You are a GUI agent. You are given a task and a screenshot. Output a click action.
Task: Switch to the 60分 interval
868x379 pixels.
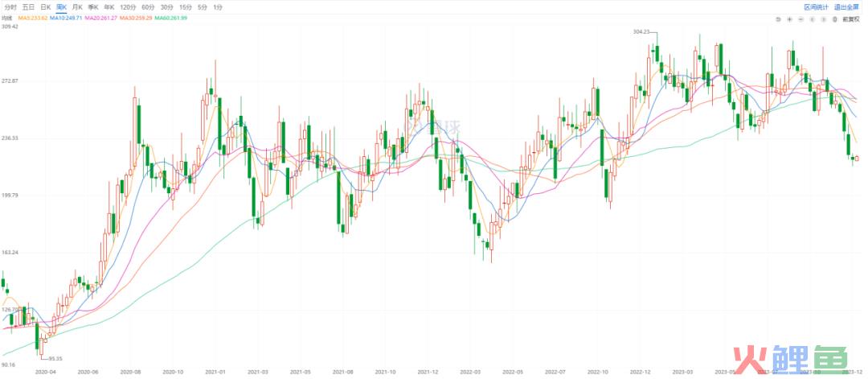(x=148, y=7)
